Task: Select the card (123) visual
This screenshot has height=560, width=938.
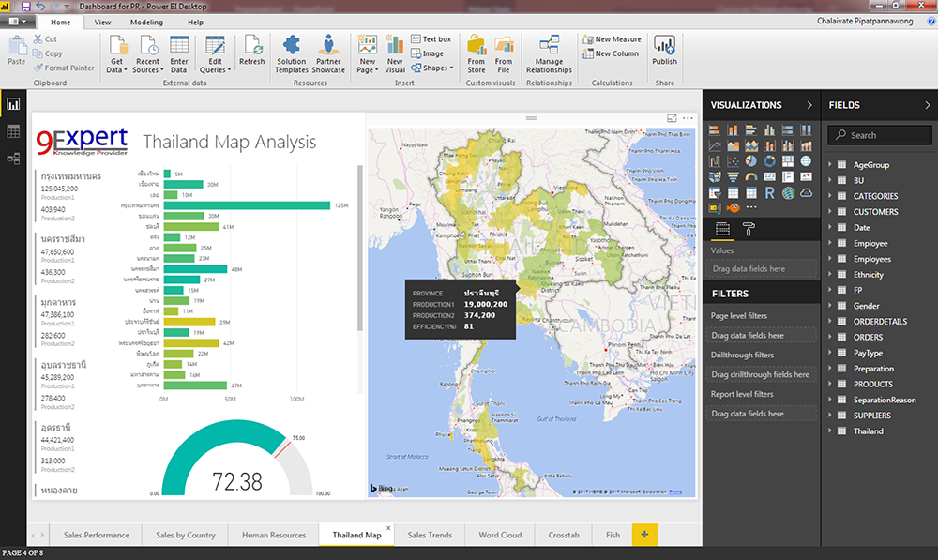Action: (769, 176)
